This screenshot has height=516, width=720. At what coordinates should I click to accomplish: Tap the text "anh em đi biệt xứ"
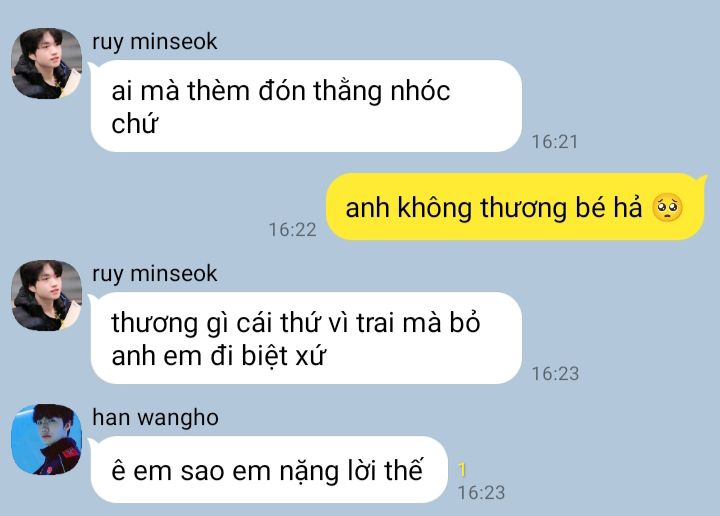(x=219, y=356)
